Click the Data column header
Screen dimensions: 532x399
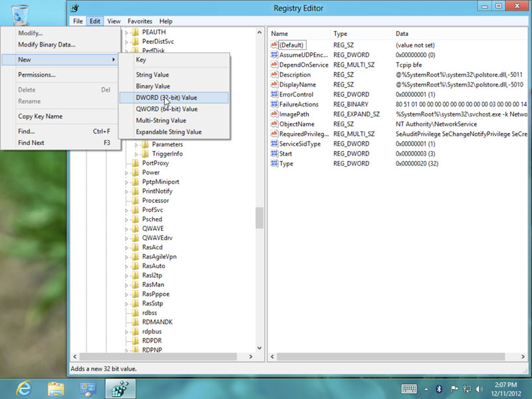click(x=402, y=33)
